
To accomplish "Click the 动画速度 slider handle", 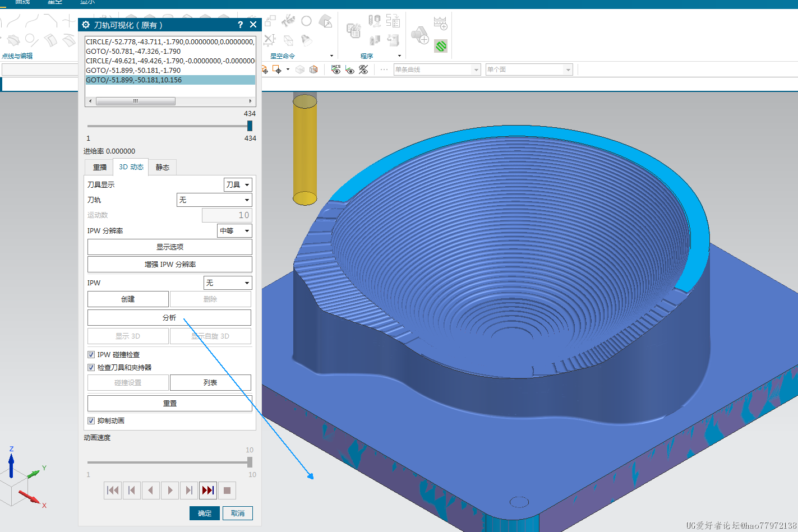I will (x=250, y=462).
